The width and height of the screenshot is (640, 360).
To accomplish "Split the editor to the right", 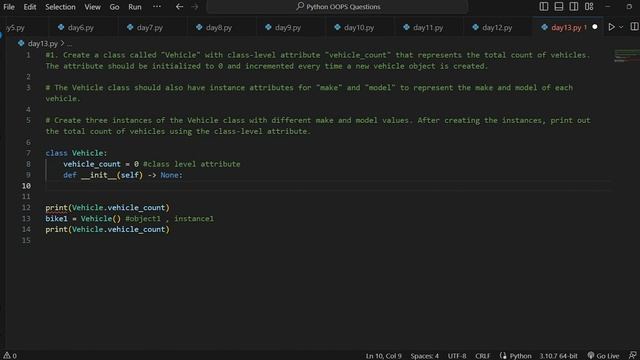I will click(634, 27).
